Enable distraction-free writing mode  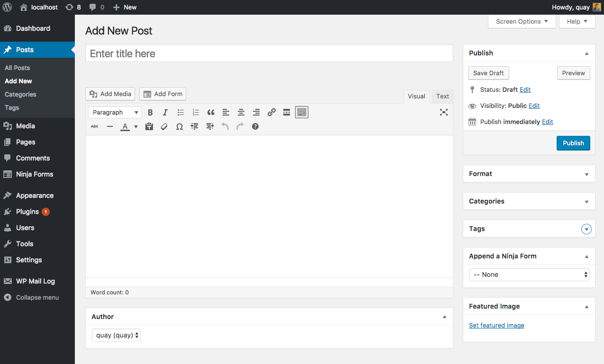pos(443,113)
